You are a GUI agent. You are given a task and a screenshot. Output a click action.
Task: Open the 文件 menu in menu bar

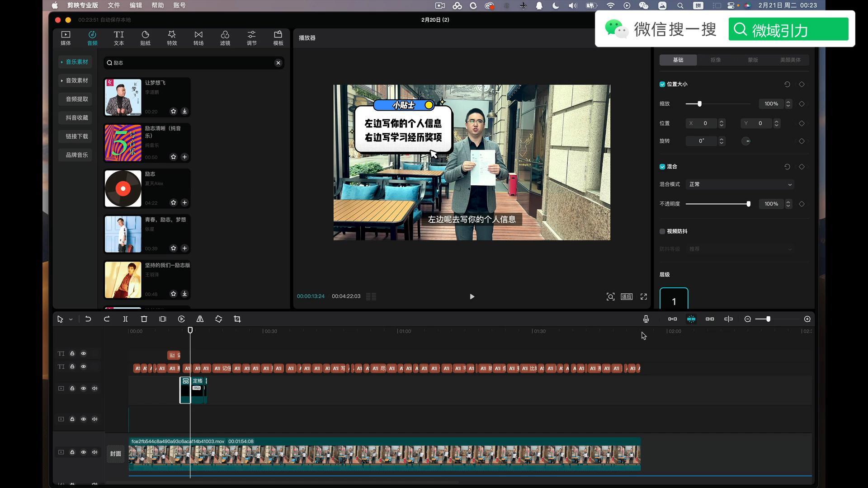[114, 5]
